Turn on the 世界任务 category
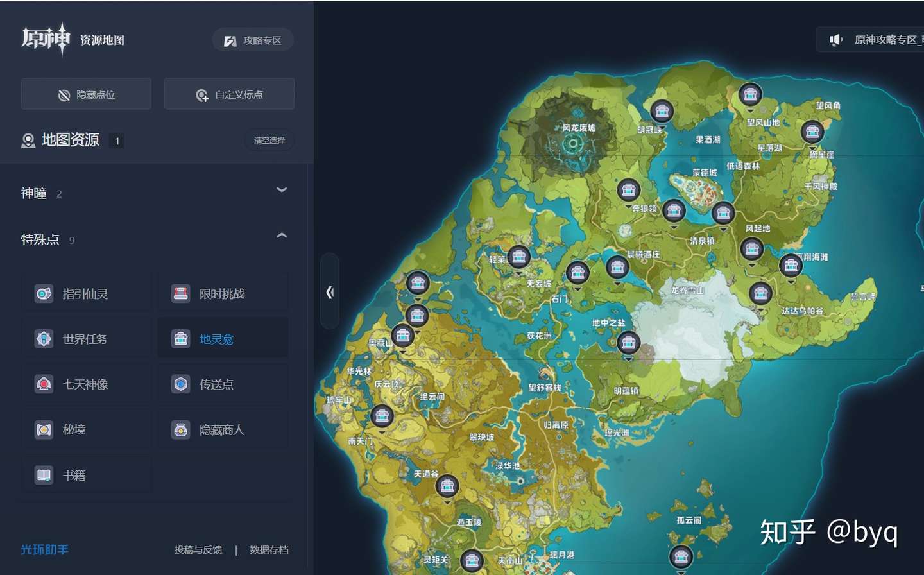924x575 pixels. [x=85, y=339]
